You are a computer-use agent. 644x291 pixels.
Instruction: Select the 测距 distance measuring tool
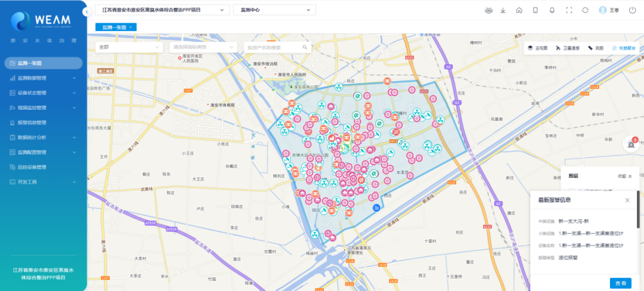click(596, 48)
